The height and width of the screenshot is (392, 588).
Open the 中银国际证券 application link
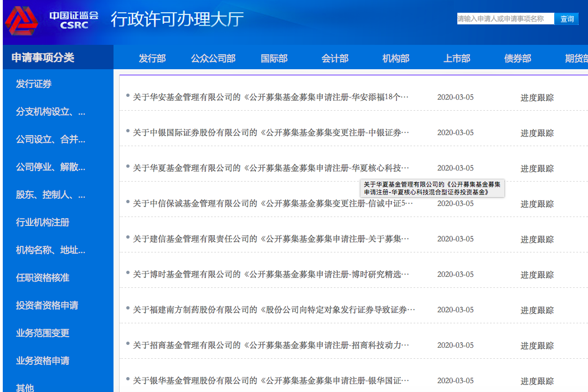(x=270, y=133)
